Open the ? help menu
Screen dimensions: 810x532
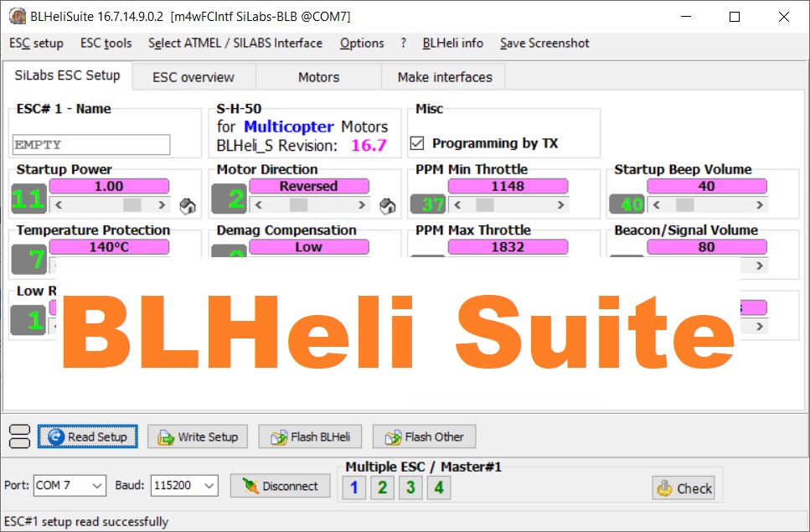(x=403, y=44)
